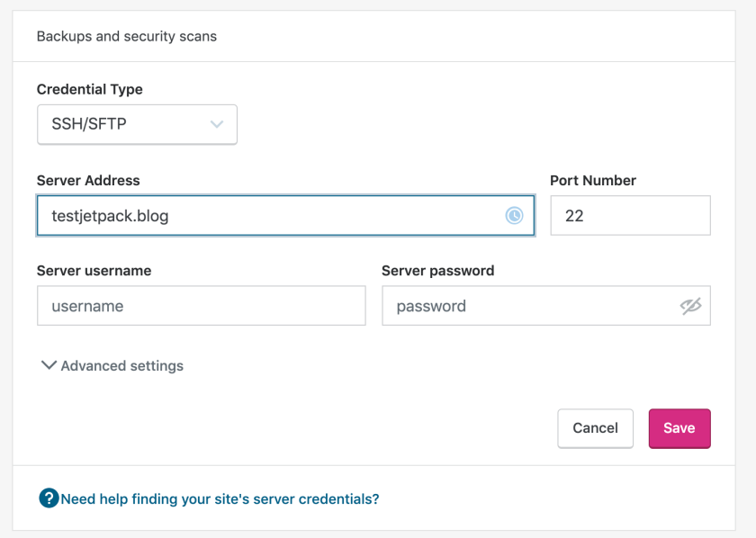Select SSH/SFTP from the credential selector
756x538 pixels.
(x=137, y=124)
